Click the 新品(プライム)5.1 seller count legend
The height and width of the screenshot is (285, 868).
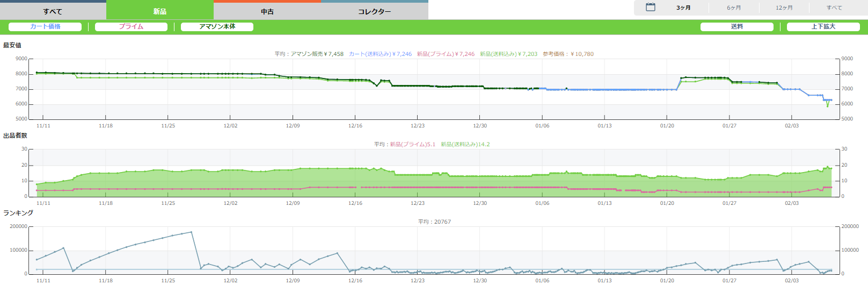[412, 145]
